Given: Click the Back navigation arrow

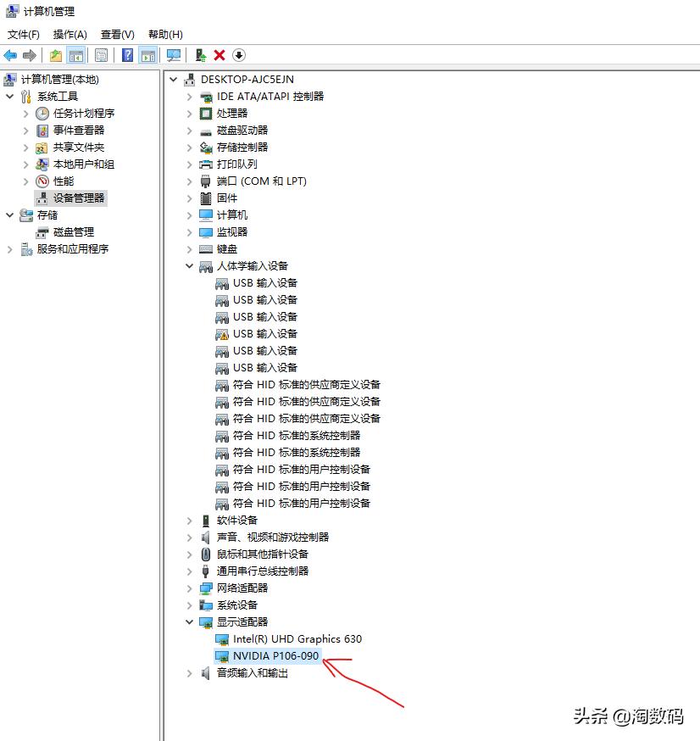Looking at the screenshot, I should (x=10, y=54).
